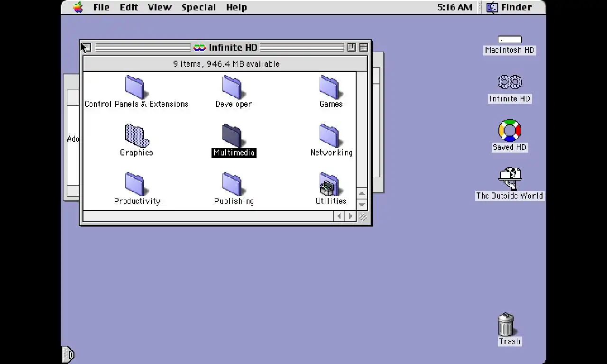Select the Developer folder icon

(x=234, y=88)
